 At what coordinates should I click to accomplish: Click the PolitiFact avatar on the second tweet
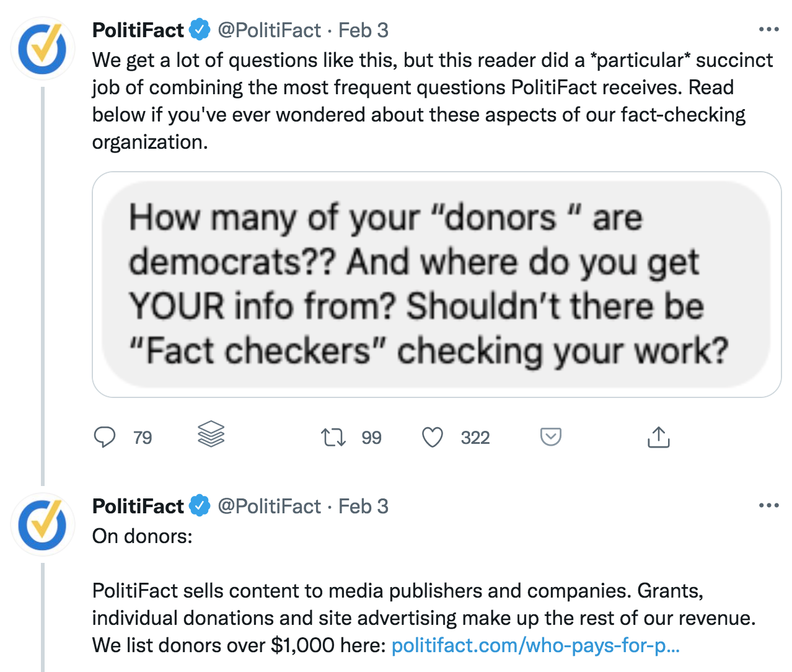pyautogui.click(x=42, y=524)
